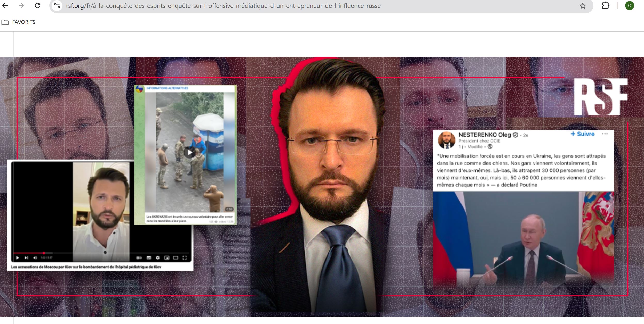
Task: Click "INFORMATIONS ALTERNATIVES" channel name
Action: (x=167, y=88)
